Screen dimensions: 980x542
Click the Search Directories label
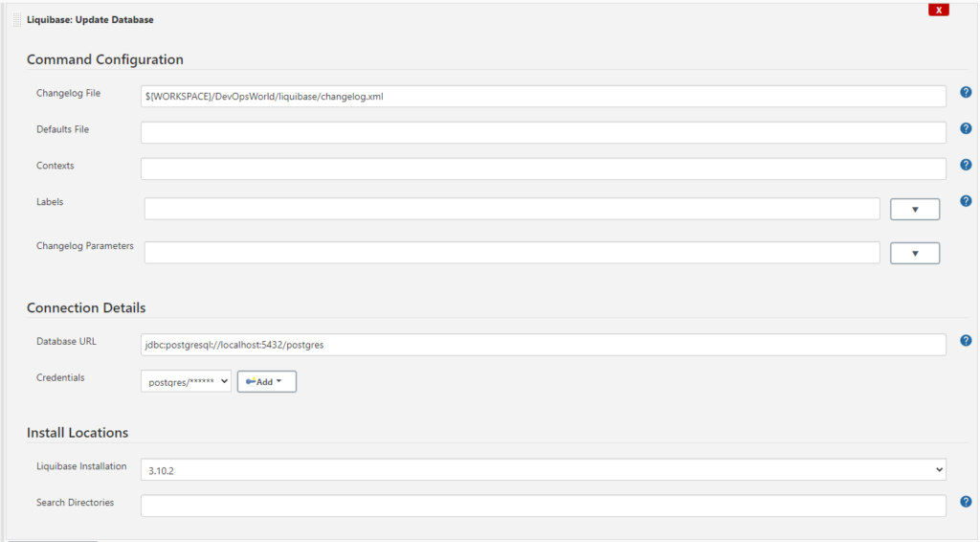pyautogui.click(x=75, y=503)
